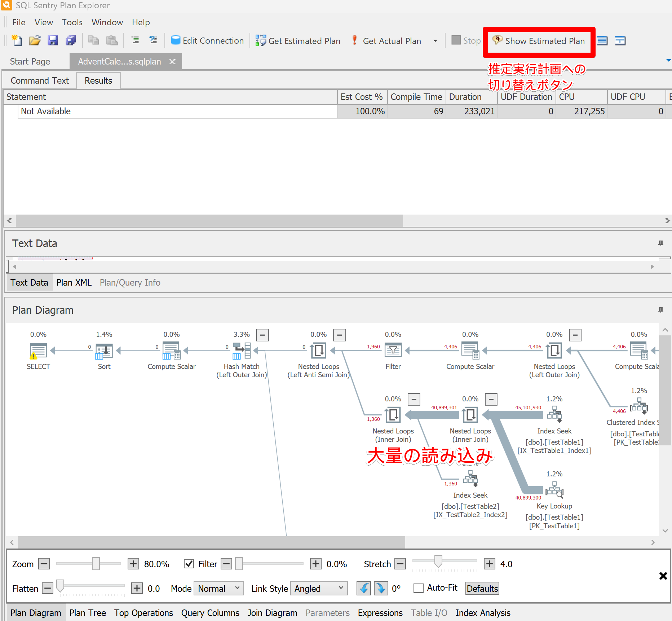Open the File menu

[19, 22]
